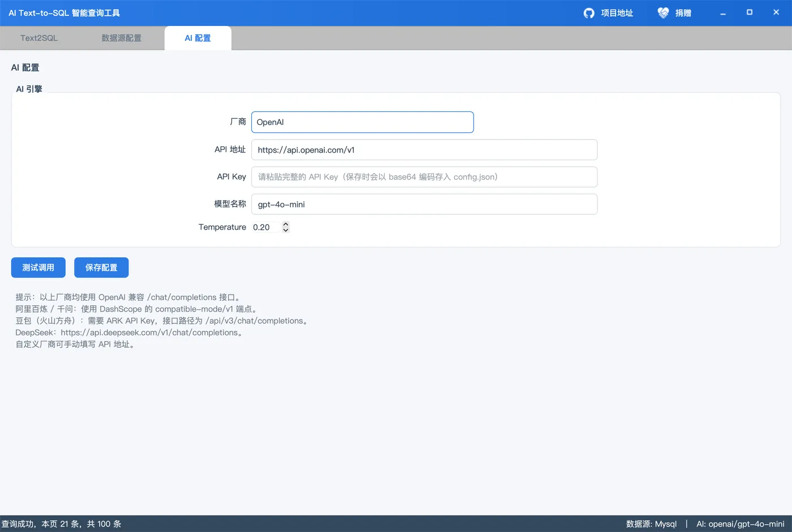The height and width of the screenshot is (532, 792).
Task: Click the 保存配置 button
Action: (101, 267)
